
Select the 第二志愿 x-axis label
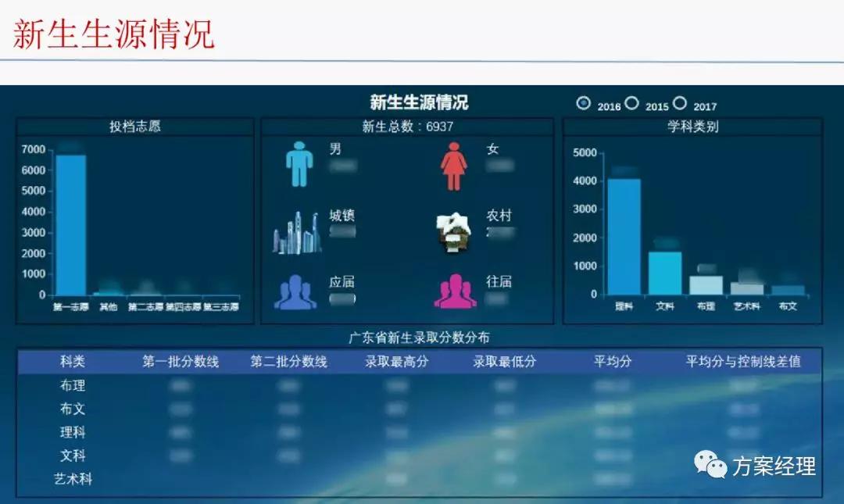(146, 307)
